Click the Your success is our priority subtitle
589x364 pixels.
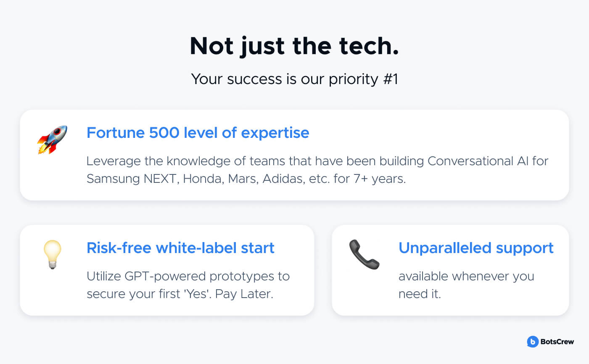point(294,79)
